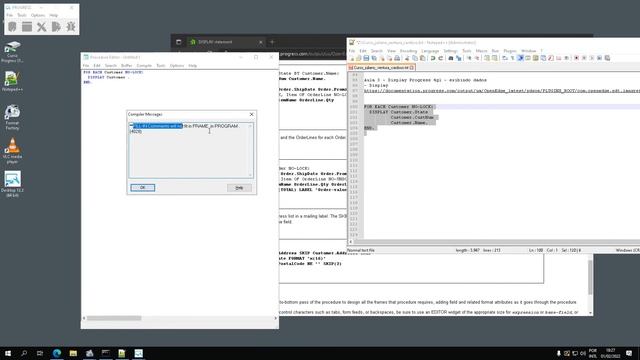Open Windows Start menu
The height and width of the screenshot is (360, 640).
coord(8,353)
